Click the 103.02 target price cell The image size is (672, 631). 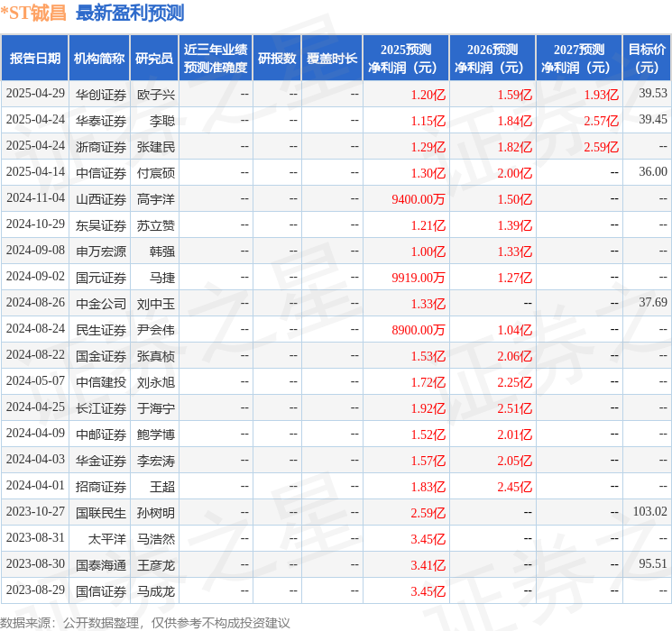649,511
